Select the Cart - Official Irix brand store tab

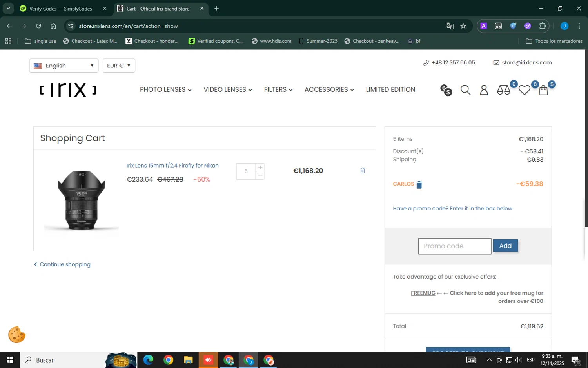158,8
